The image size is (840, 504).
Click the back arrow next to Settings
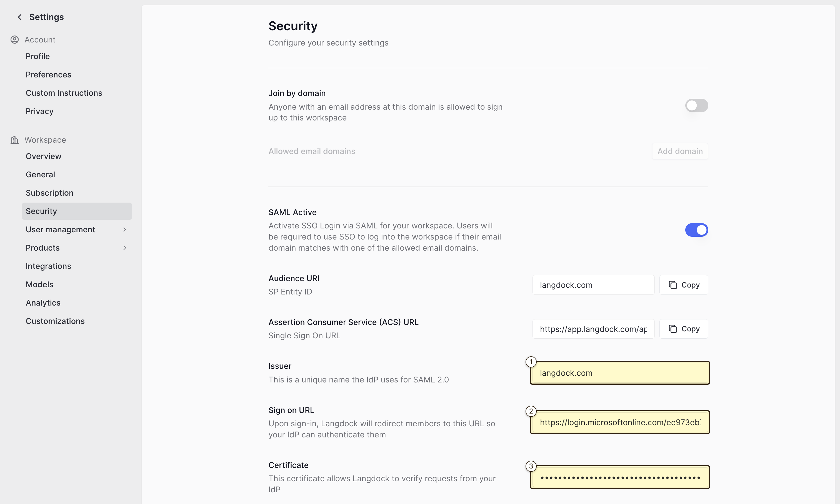coord(20,17)
